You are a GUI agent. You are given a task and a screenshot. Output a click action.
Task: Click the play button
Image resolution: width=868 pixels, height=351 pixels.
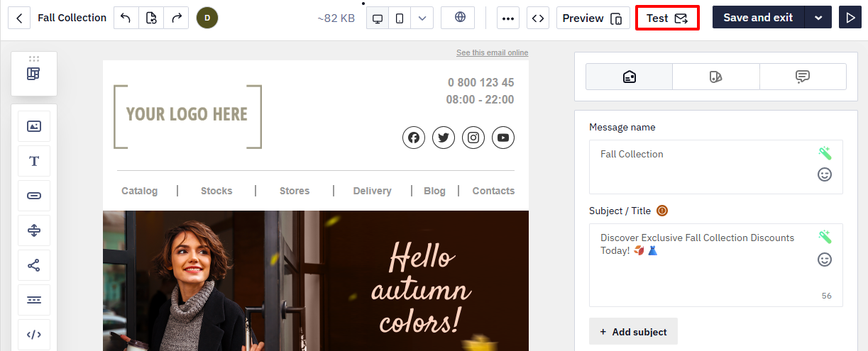tap(850, 18)
